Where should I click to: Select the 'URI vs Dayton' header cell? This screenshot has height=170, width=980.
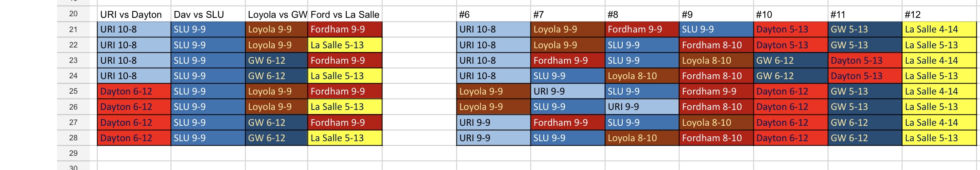point(134,15)
